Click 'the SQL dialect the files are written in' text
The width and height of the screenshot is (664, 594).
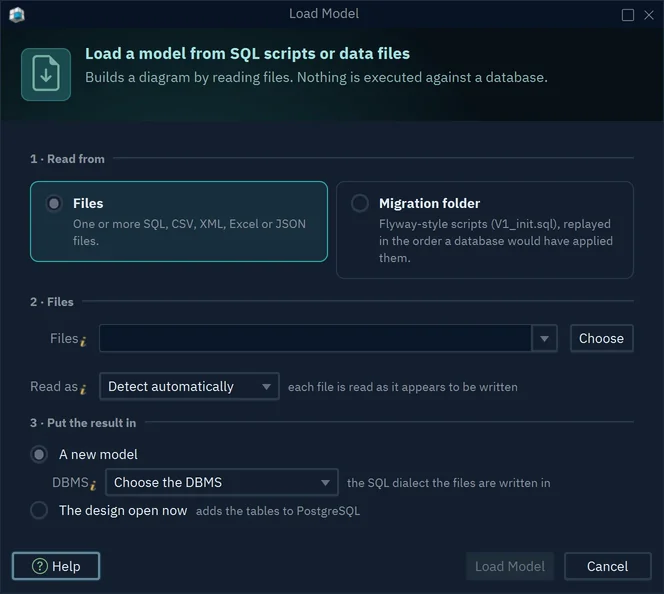pos(449,483)
